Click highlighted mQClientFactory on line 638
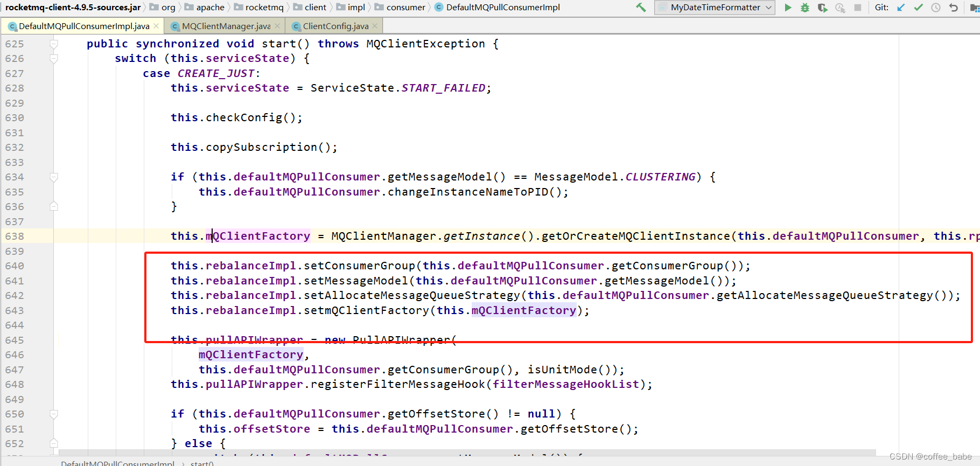Screen dimensions: 980x466 point(258,236)
